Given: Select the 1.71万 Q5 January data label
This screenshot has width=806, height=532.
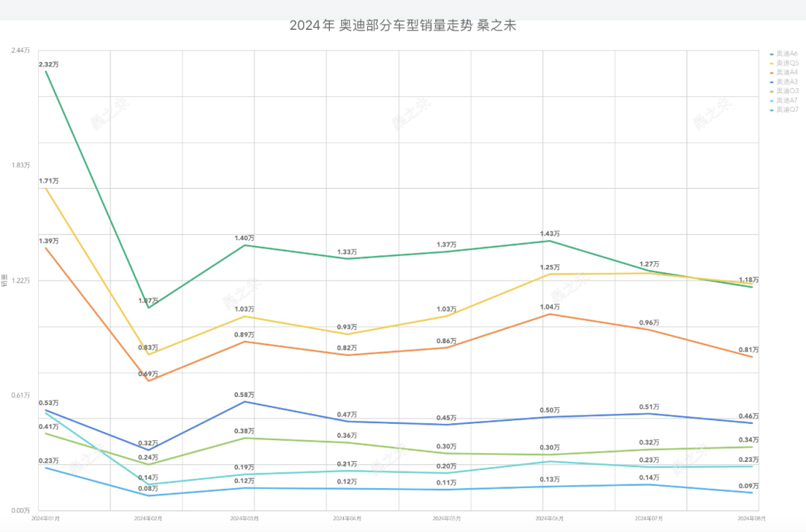Looking at the screenshot, I should click(49, 181).
